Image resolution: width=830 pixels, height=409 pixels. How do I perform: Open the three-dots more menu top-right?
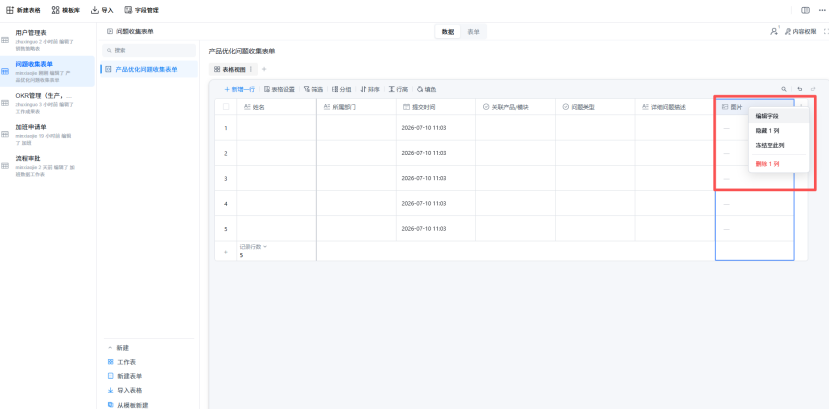coord(822,10)
